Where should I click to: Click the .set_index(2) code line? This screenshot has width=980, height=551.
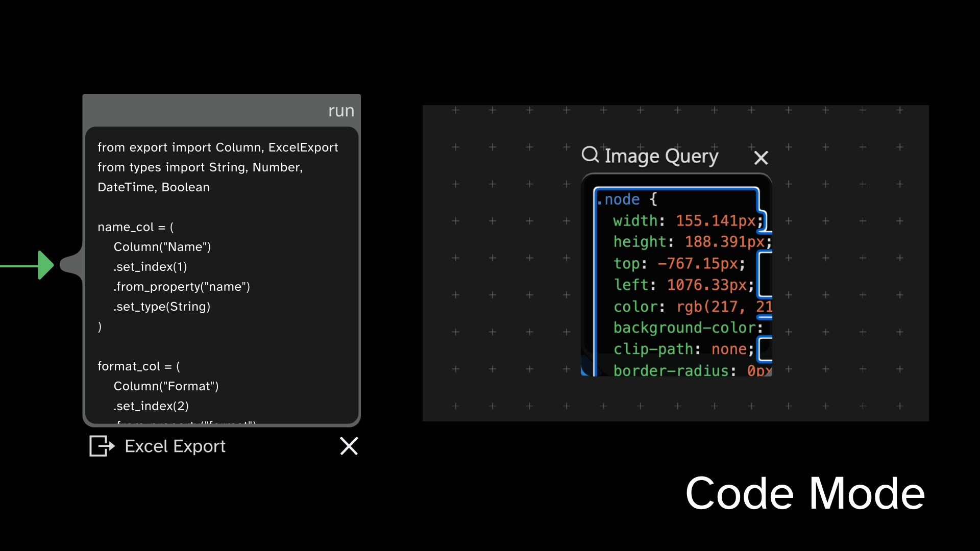click(x=151, y=406)
